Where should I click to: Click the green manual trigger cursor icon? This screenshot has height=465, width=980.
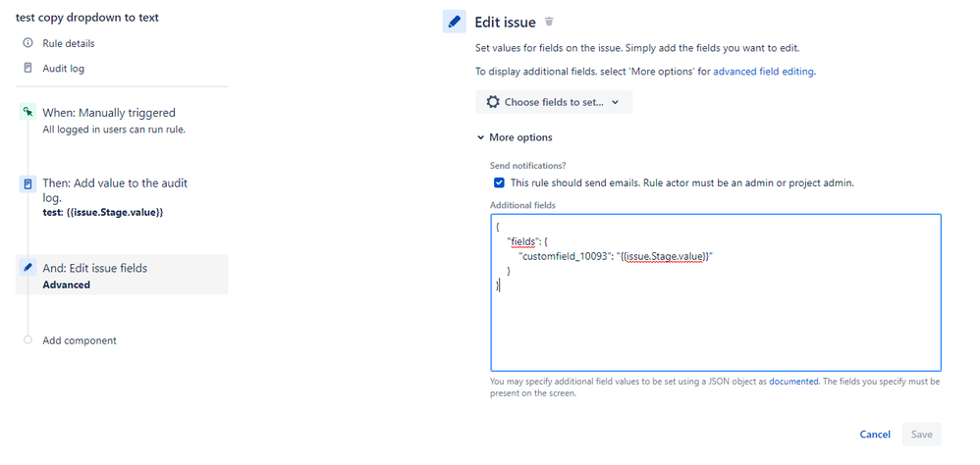click(x=27, y=113)
